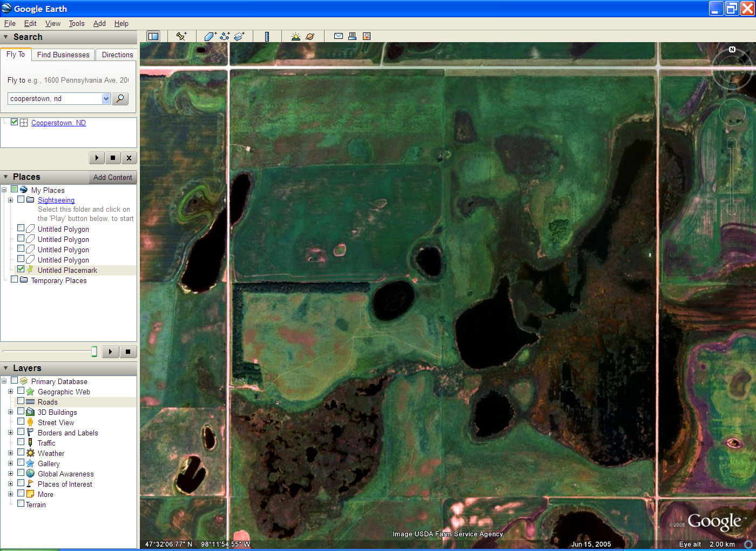Click the Gallery layer star icon
The height and width of the screenshot is (551, 756).
coord(30,463)
